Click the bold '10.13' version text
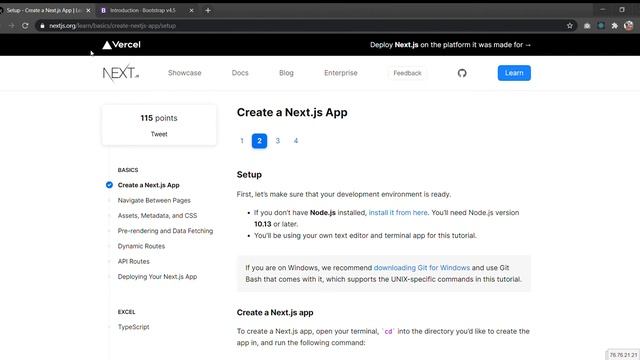 click(262, 224)
